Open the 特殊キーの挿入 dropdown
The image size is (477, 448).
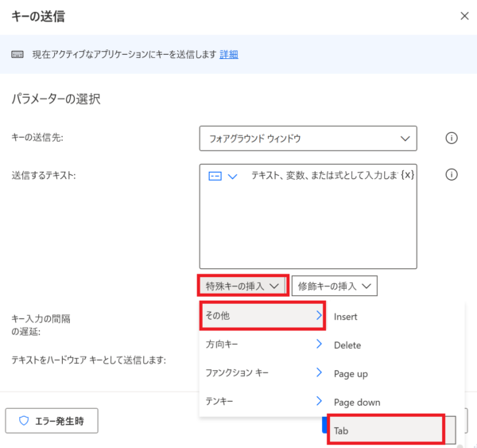click(242, 286)
